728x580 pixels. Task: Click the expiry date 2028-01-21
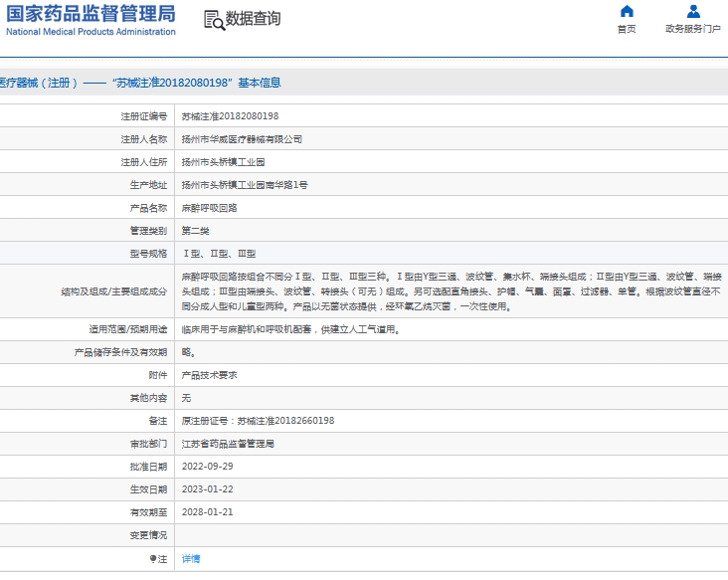(x=208, y=511)
